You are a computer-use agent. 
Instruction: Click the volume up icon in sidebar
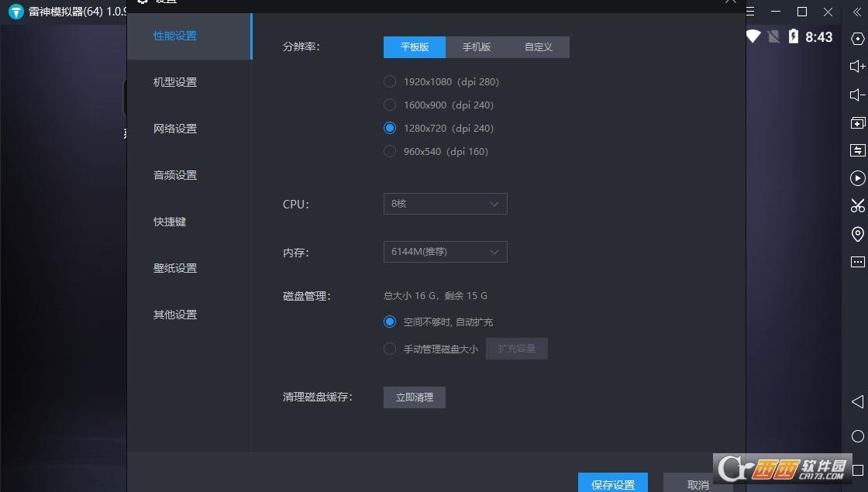tap(857, 67)
